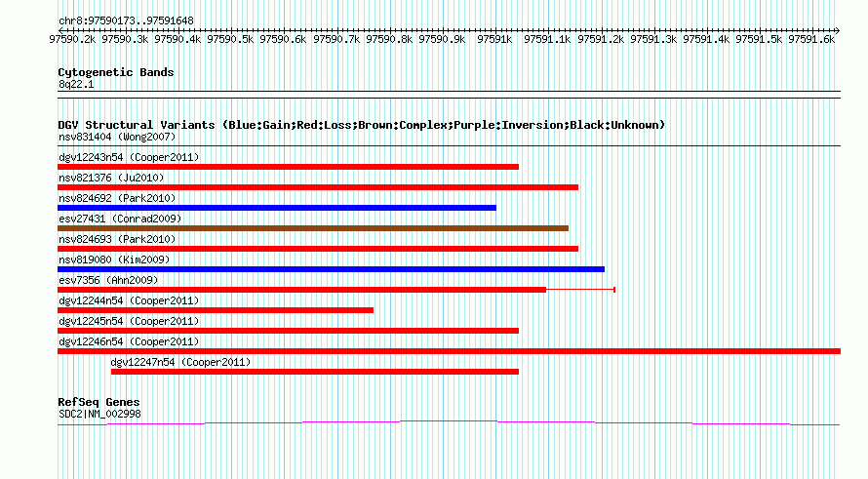Viewport: 868px width, 479px height.
Task: Open esv27431 (Conrad2009) variant label
Action: [120, 219]
